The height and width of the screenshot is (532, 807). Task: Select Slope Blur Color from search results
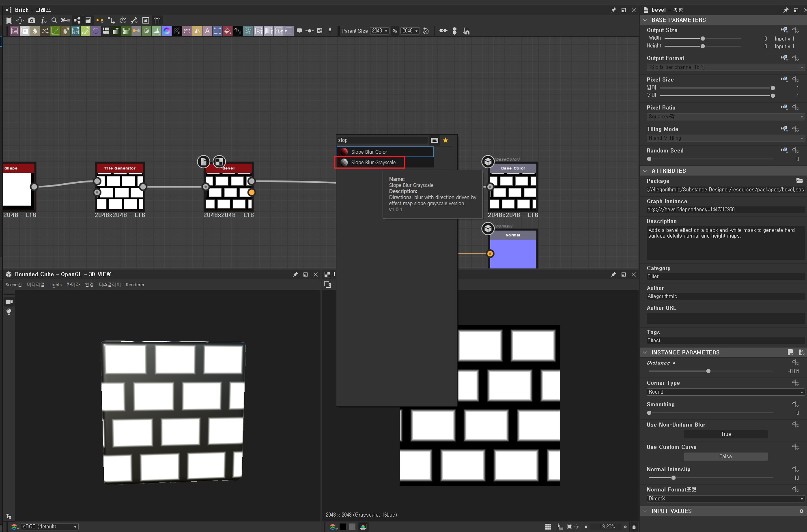tap(369, 152)
